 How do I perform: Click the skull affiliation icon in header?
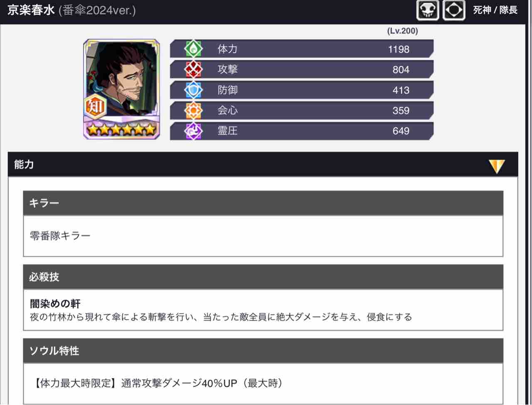pyautogui.click(x=428, y=10)
